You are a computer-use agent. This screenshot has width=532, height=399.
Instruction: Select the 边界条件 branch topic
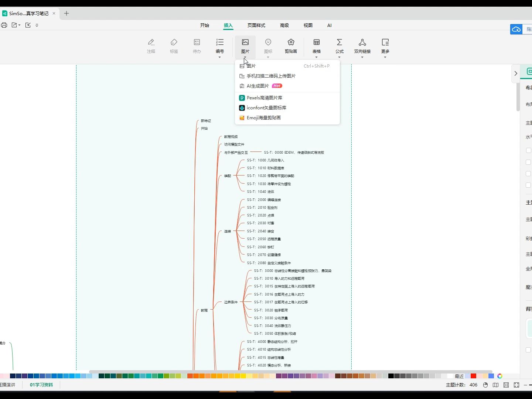(x=231, y=302)
